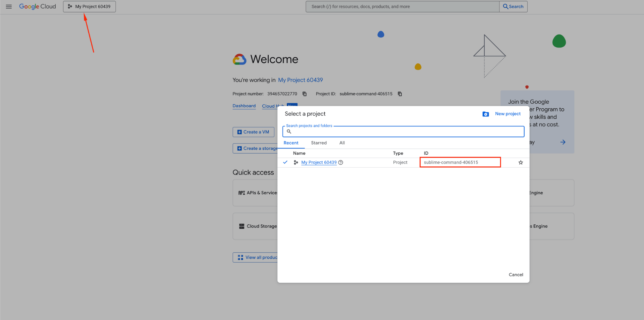This screenshot has width=644, height=320.
Task: Open the My Project 60439 project picker
Action: 89,6
